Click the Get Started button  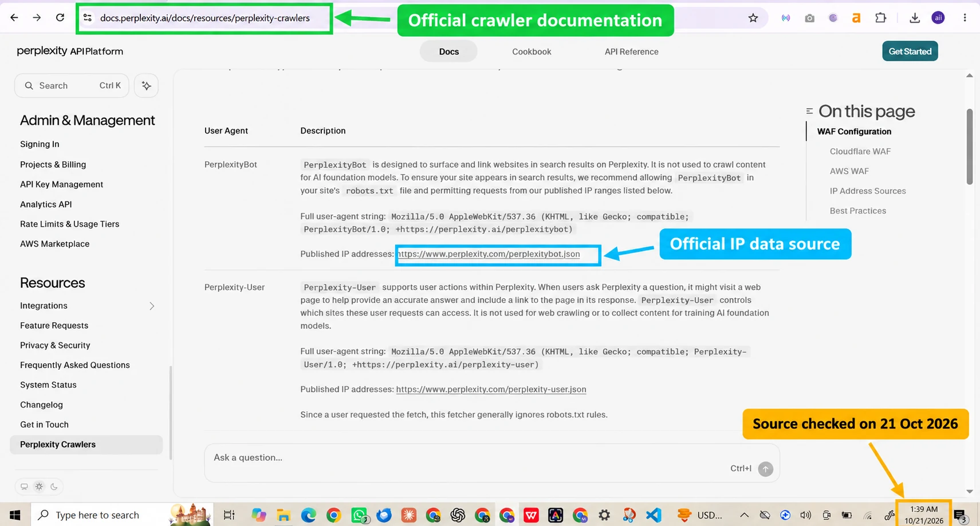click(x=910, y=52)
